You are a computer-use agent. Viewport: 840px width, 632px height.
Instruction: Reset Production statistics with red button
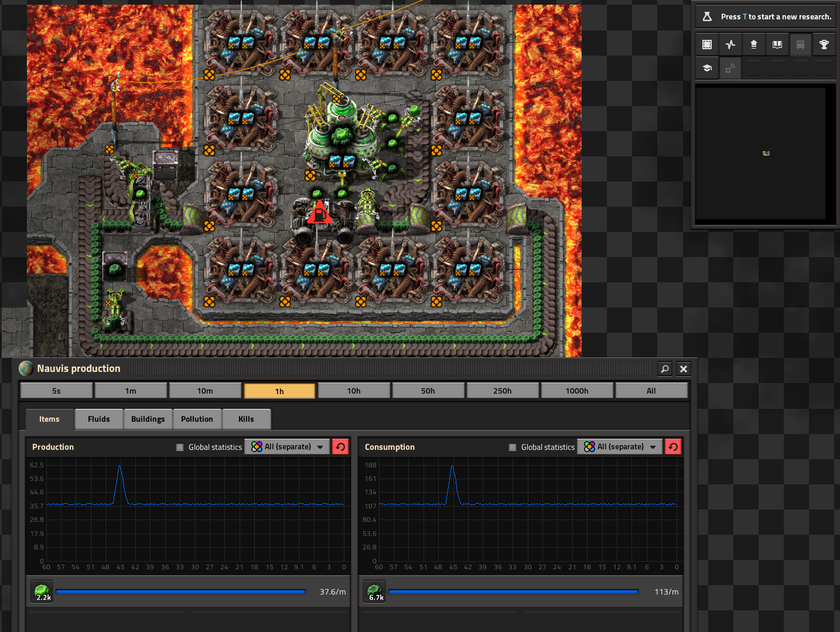coord(340,447)
